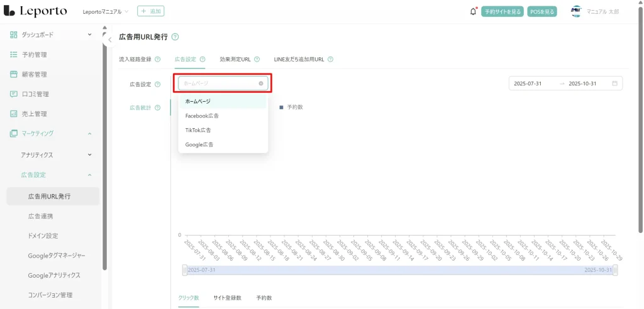Click the 予約サイトを見る button
The image size is (644, 309).
502,12
